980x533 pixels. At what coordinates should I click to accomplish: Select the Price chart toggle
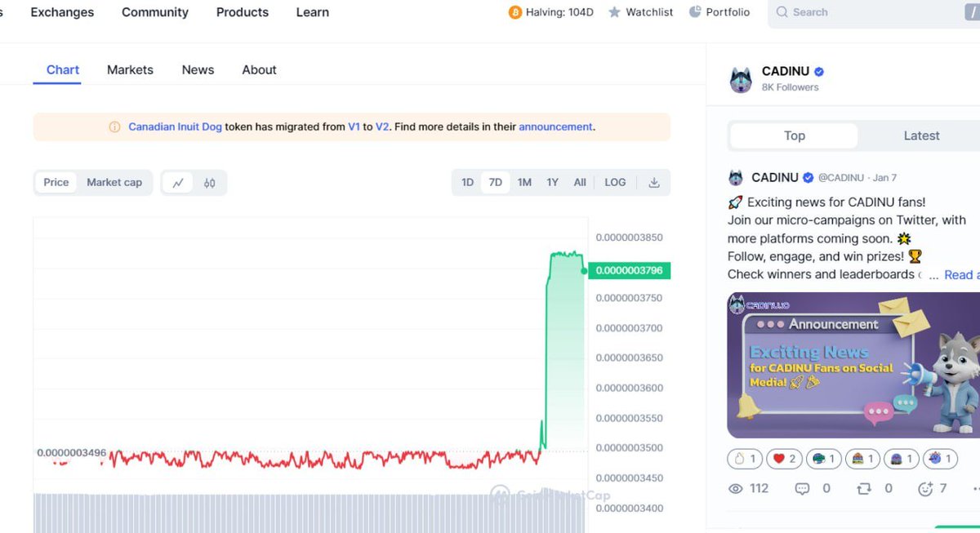[56, 182]
